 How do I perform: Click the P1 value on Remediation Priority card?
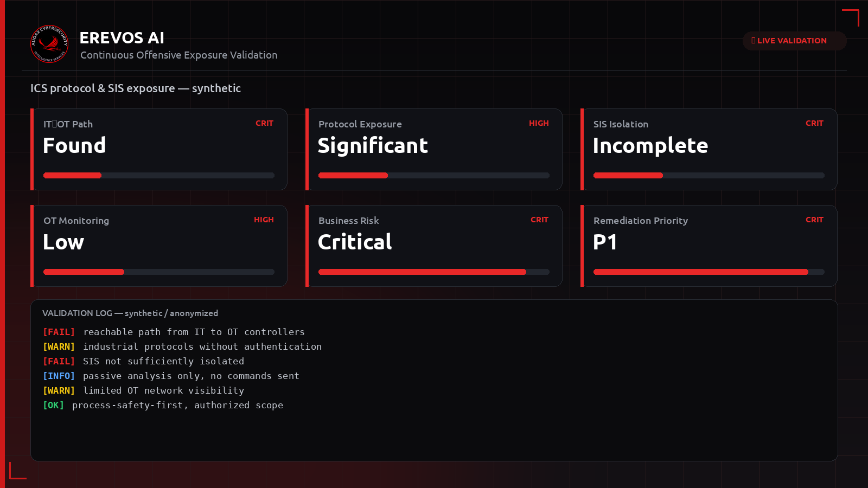point(605,242)
